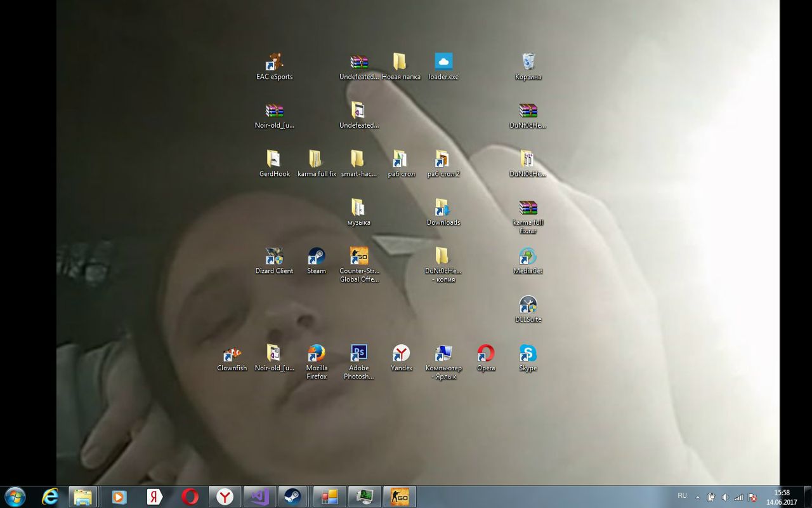Open the Skype desktop shortcut
The width and height of the screenshot is (812, 508).
(x=528, y=354)
